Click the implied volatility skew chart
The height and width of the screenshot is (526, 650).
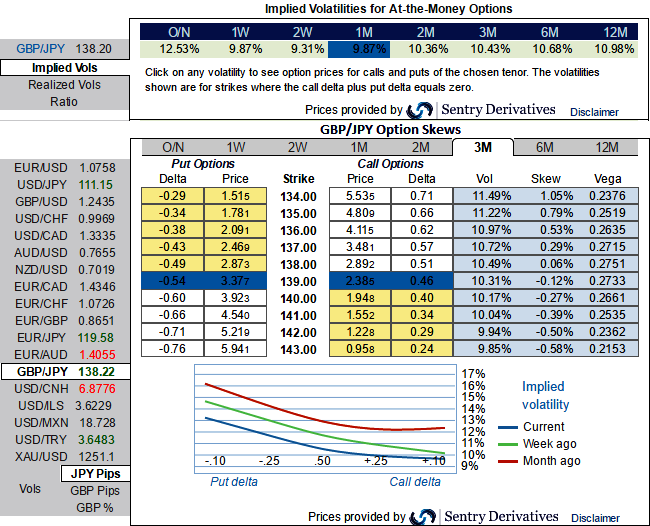pos(325,419)
